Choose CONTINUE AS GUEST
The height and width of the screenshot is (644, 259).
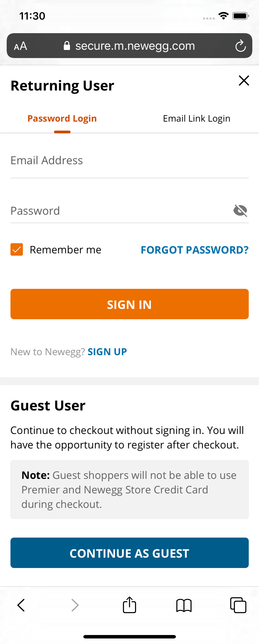coord(129,553)
